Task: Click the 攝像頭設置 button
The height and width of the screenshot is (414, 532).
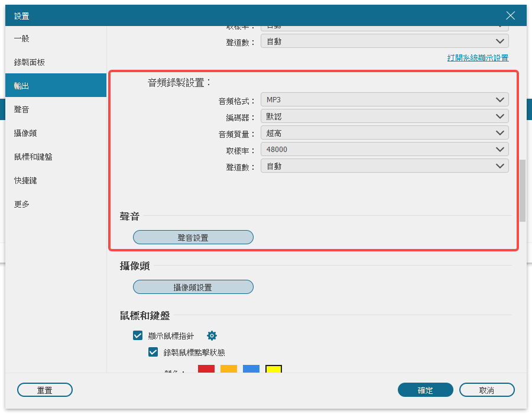Action: tap(193, 287)
